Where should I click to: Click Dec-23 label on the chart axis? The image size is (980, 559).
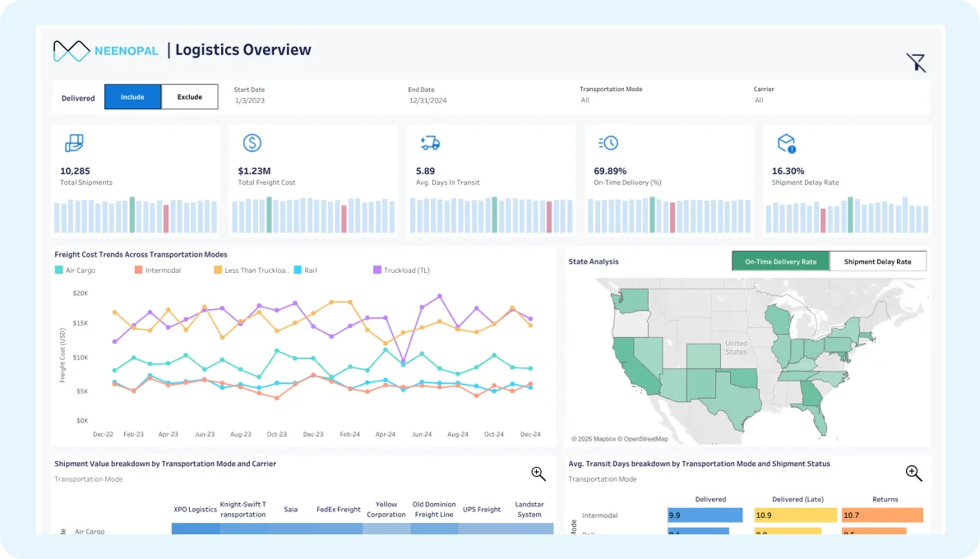313,434
